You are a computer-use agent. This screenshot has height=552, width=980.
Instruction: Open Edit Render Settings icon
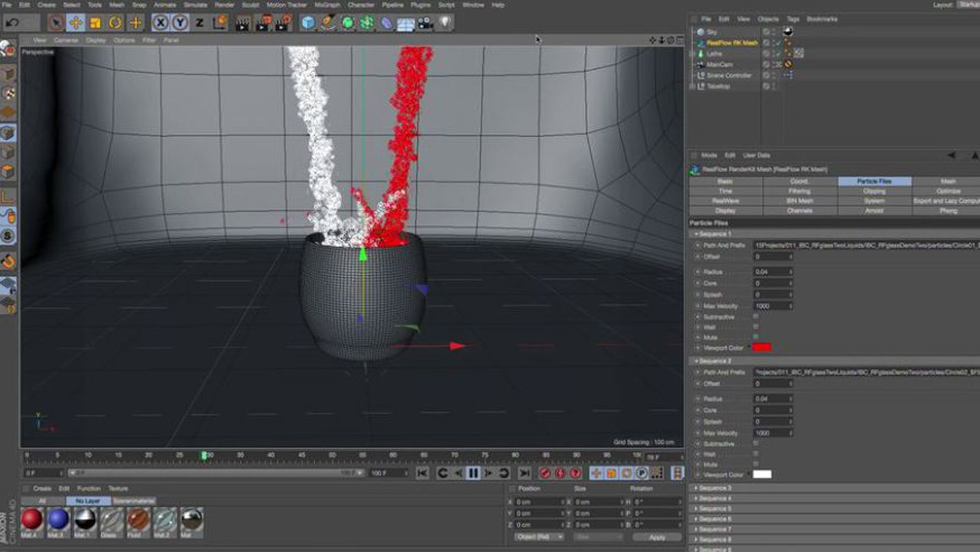point(283,23)
